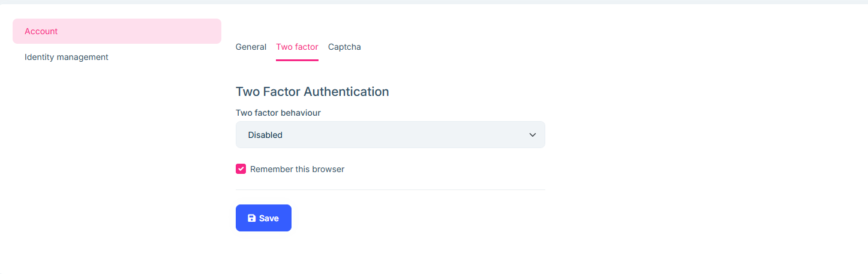Image resolution: width=868 pixels, height=274 pixels.
Task: Click the pink checkmark icon
Action: 241,169
